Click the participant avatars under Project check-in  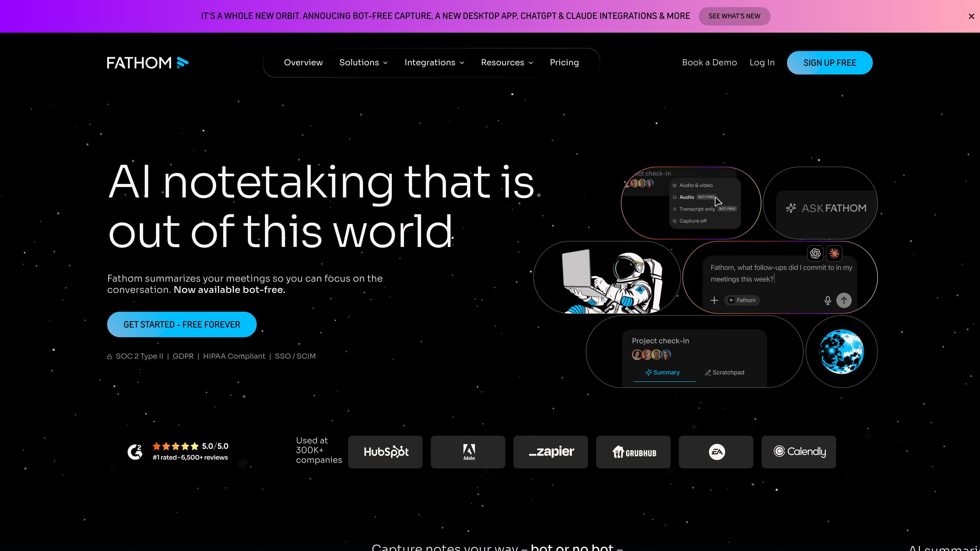tap(652, 355)
